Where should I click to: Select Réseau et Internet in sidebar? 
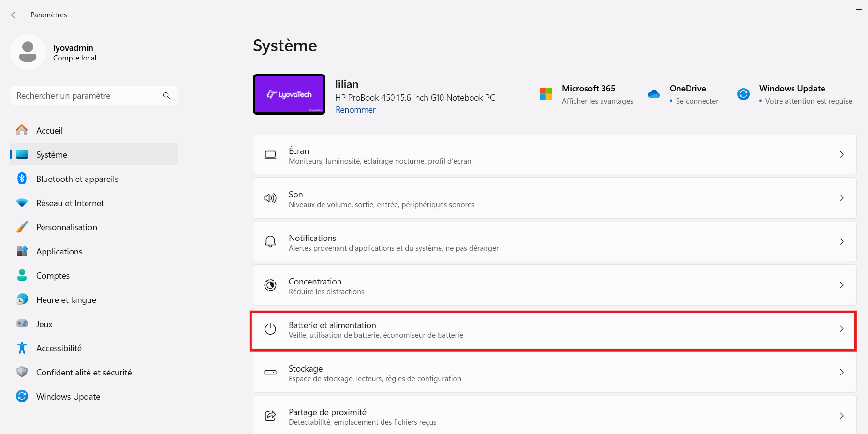[70, 203]
